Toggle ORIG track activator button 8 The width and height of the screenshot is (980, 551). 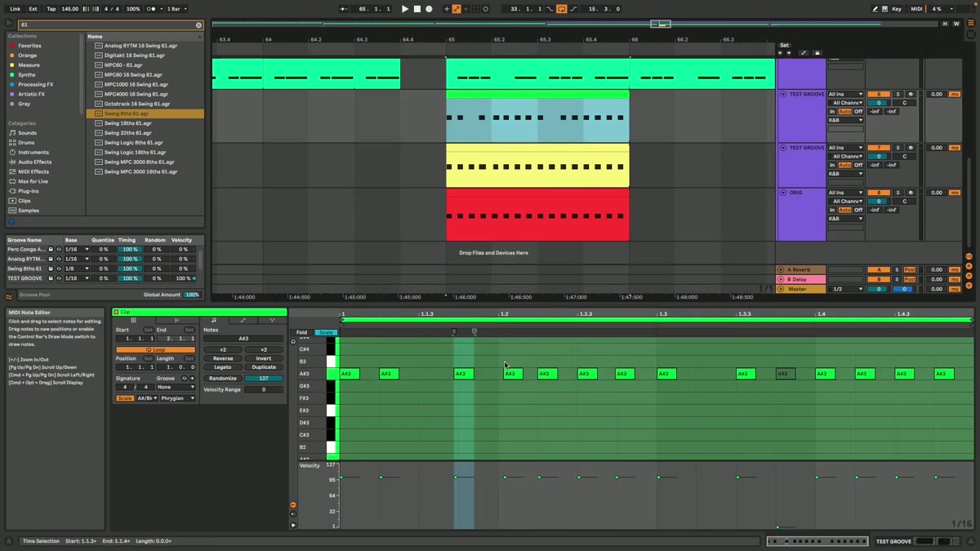[x=878, y=193]
